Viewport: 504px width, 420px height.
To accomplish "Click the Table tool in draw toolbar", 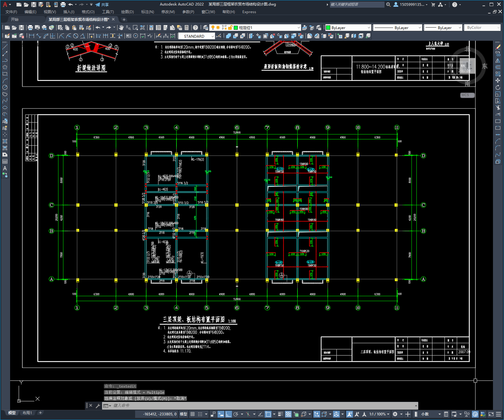I will pyautogui.click(x=5, y=161).
